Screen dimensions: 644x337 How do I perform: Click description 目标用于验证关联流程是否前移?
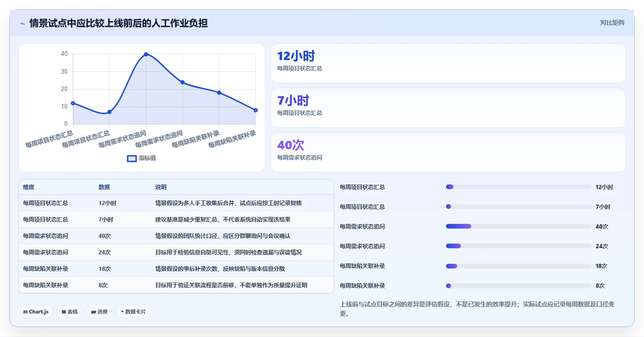coord(231,285)
